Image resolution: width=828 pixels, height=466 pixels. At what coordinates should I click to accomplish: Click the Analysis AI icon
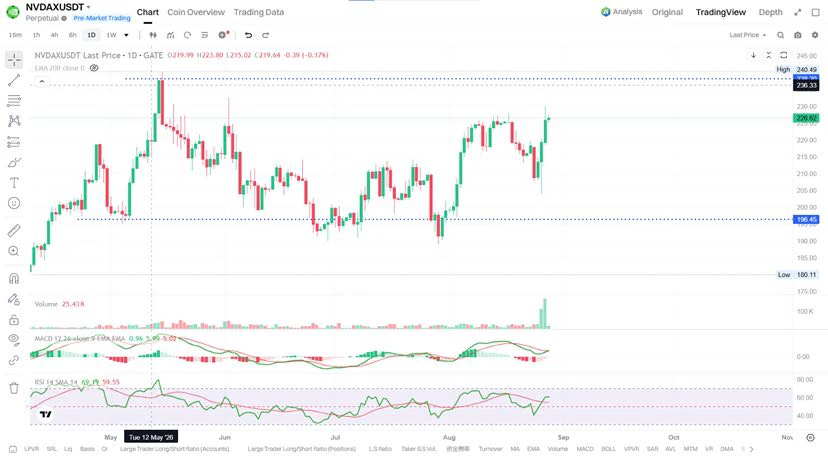(x=606, y=12)
